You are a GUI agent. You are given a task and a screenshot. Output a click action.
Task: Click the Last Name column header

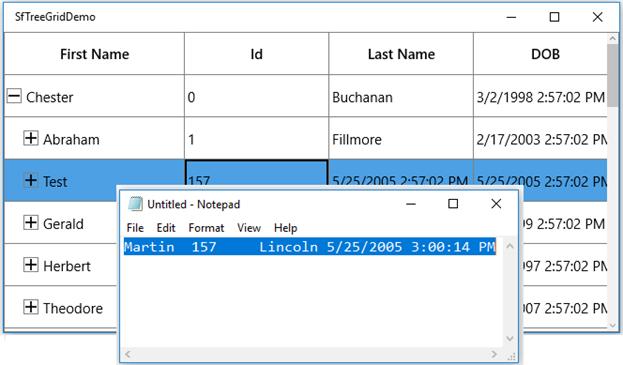click(401, 54)
